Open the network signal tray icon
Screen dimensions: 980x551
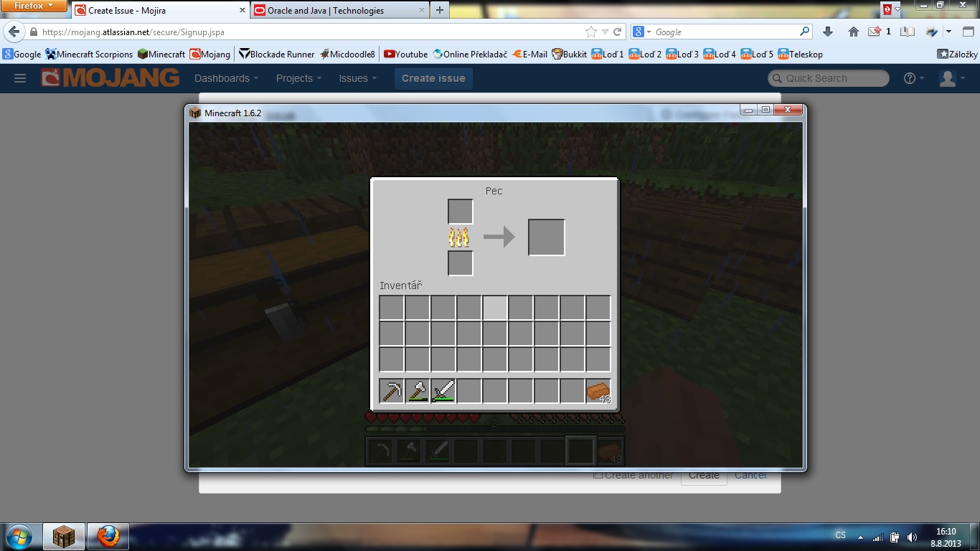coord(878,537)
